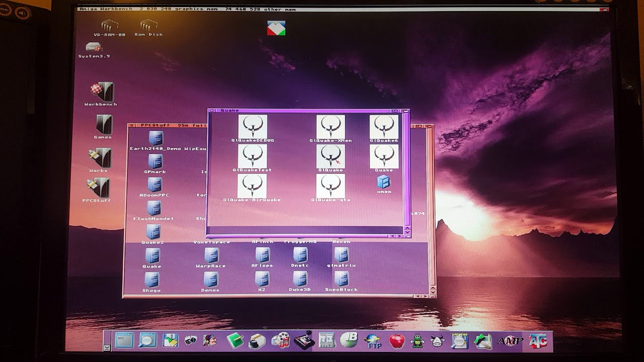The height and width of the screenshot is (362, 644).
Task: Open the WarpRace drawer
Action: tap(211, 255)
